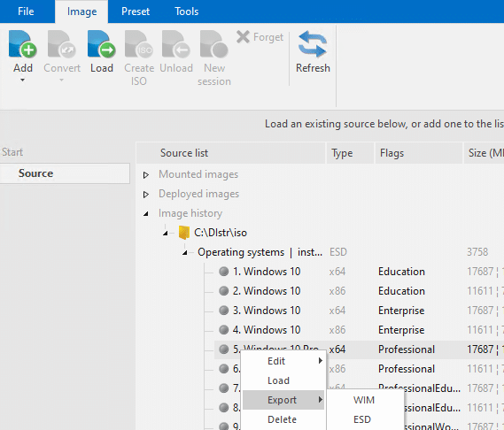Image resolution: width=504 pixels, height=430 pixels.
Task: Click the x64 Professional row flags cell
Action: click(x=407, y=349)
